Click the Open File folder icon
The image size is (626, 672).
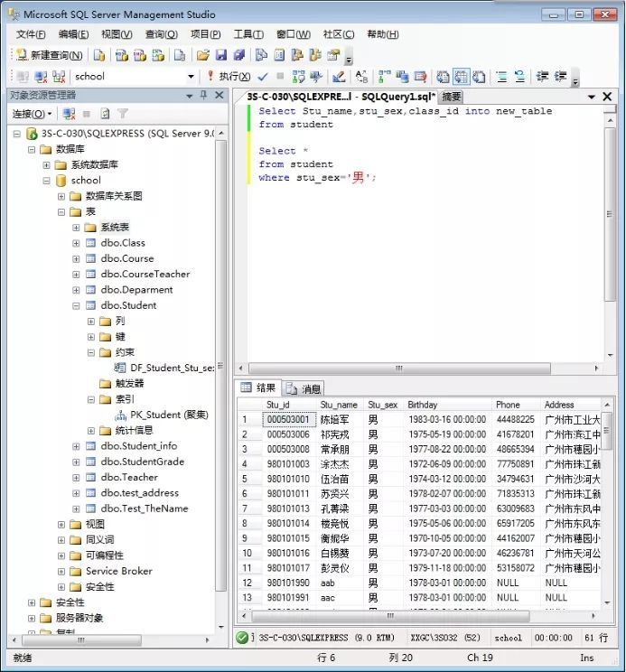[x=202, y=55]
